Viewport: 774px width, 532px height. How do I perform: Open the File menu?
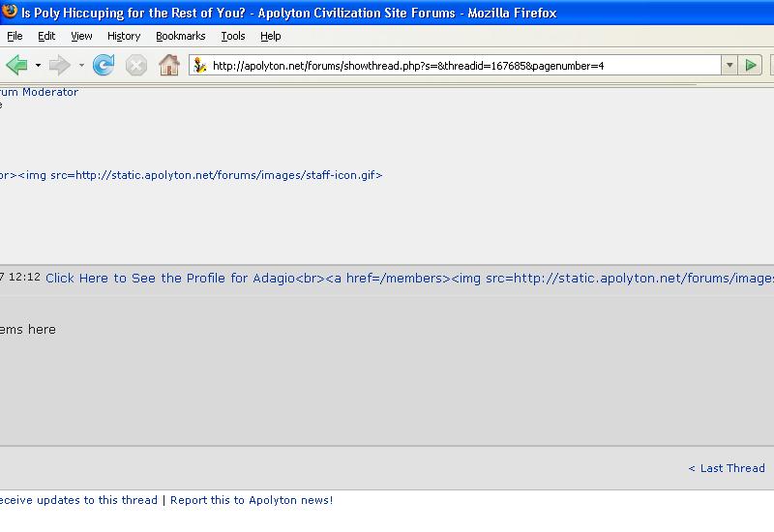pos(15,36)
